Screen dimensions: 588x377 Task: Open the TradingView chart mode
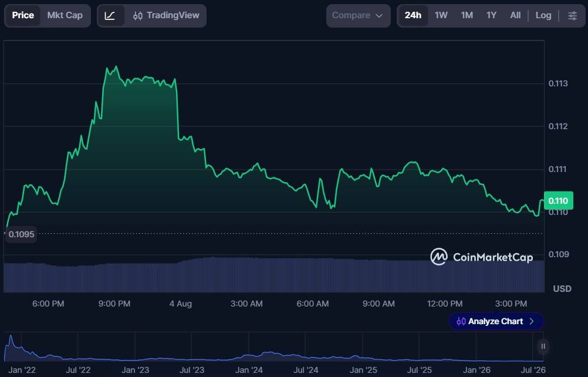[x=166, y=16]
